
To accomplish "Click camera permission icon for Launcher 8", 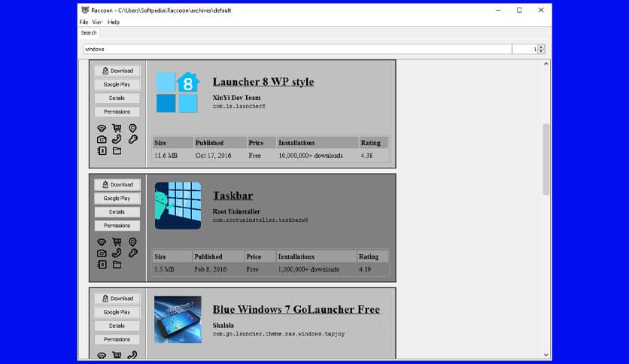I will [x=102, y=139].
